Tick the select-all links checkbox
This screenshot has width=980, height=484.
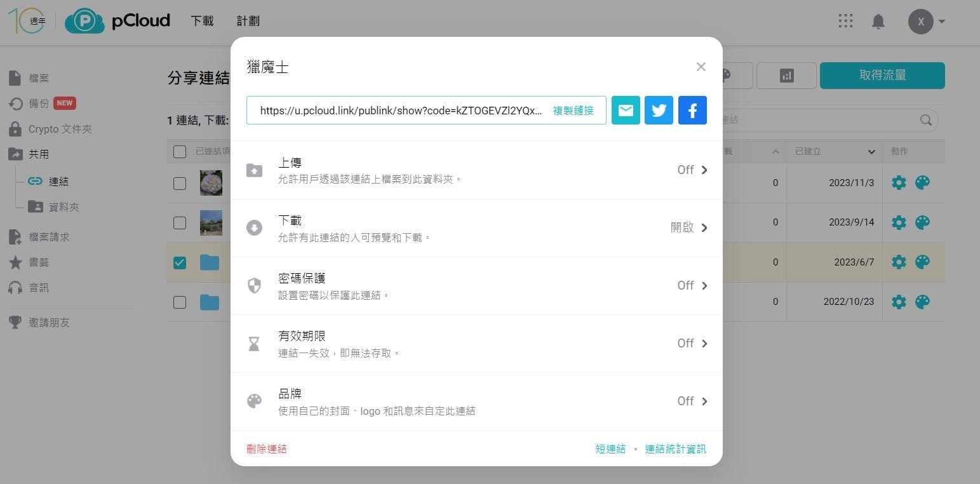pyautogui.click(x=180, y=151)
